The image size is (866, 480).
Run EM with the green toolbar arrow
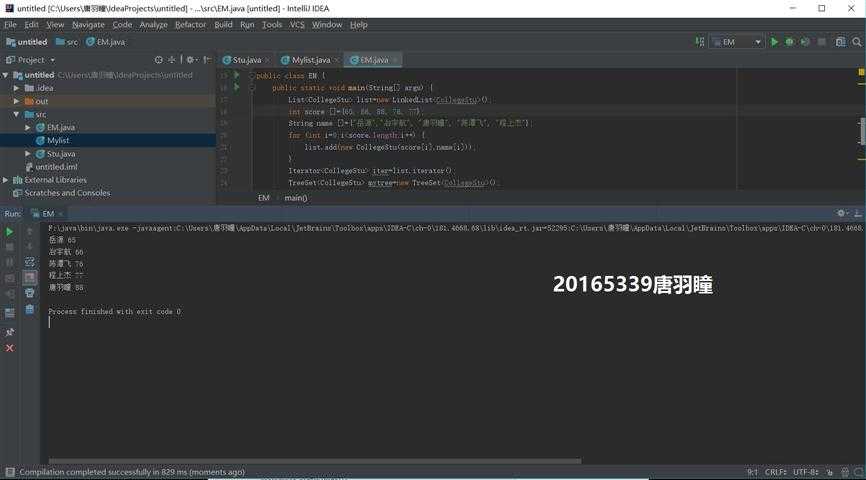coord(774,42)
